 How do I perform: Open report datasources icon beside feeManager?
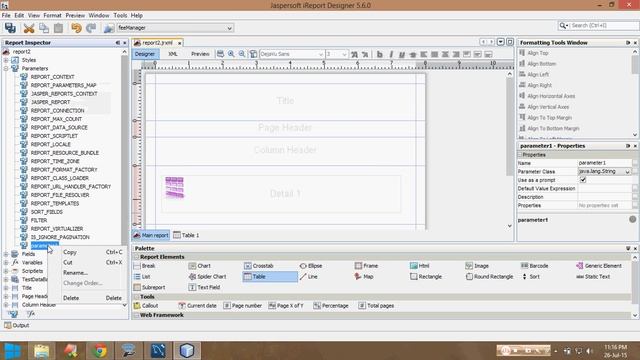109,28
